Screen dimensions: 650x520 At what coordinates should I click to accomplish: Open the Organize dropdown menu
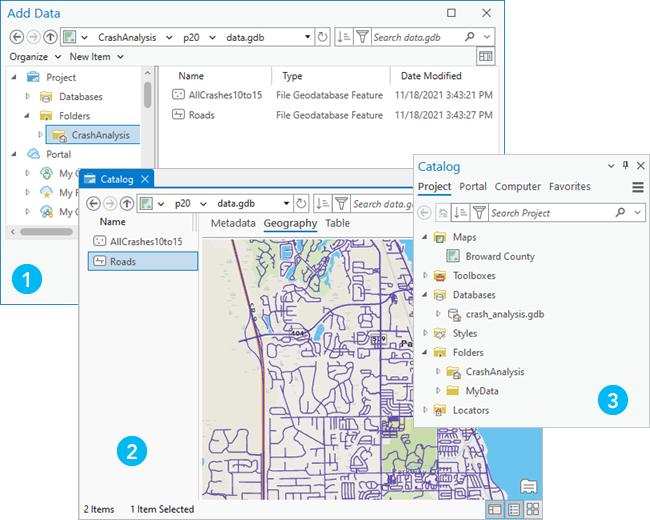click(x=33, y=57)
